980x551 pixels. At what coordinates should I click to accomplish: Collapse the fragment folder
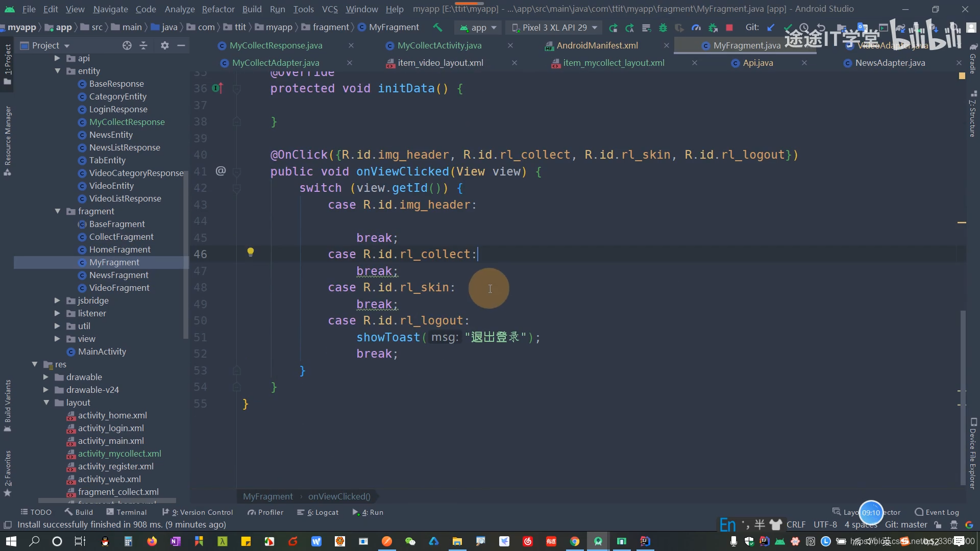coord(57,211)
